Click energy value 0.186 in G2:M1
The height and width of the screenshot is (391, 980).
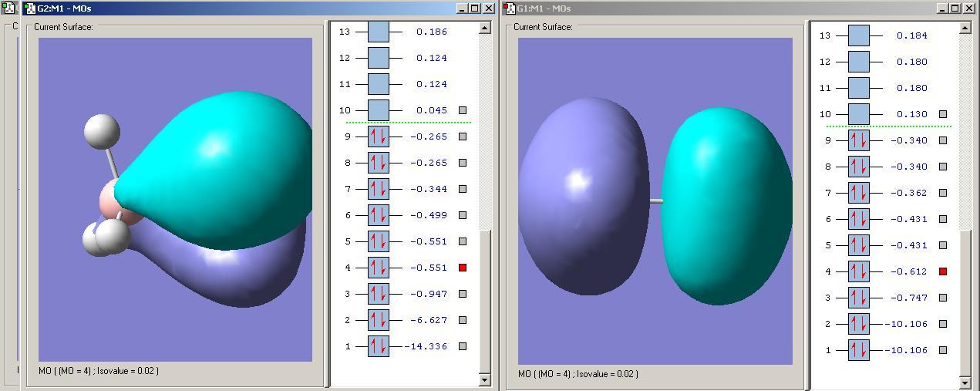[432, 32]
